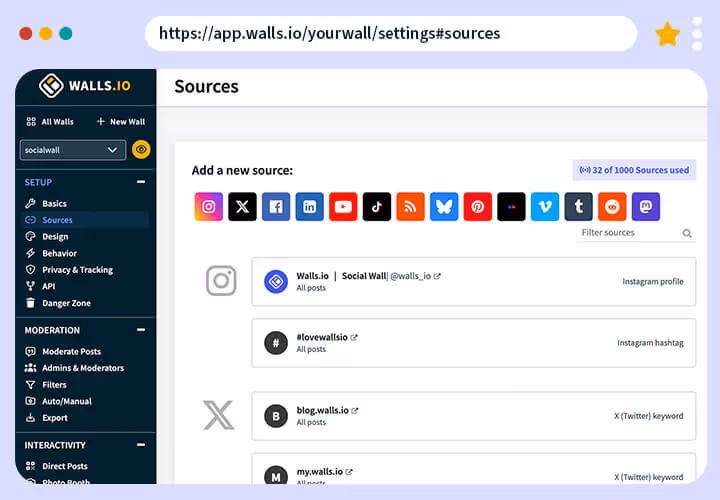Click the large X group icon
720x500 pixels.
click(219, 415)
